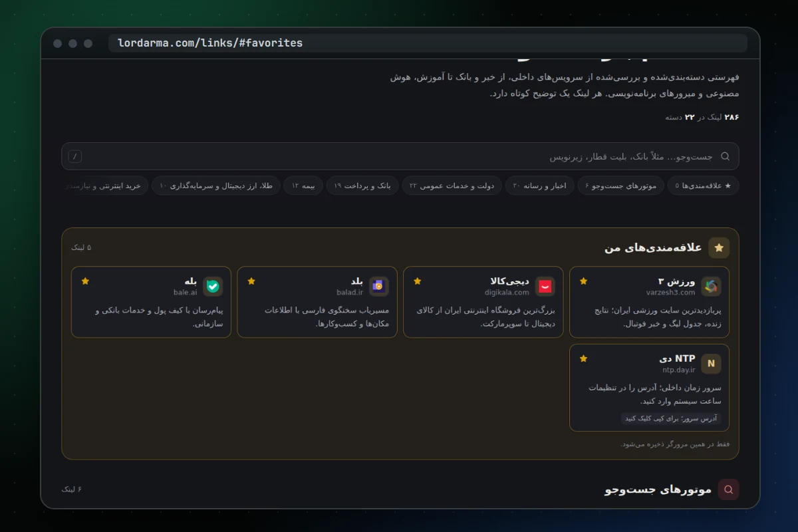Image resolution: width=798 pixels, height=532 pixels.
Task: Open the "دولت و خدمات عمومی ۲۲" chip
Action: pos(452,186)
